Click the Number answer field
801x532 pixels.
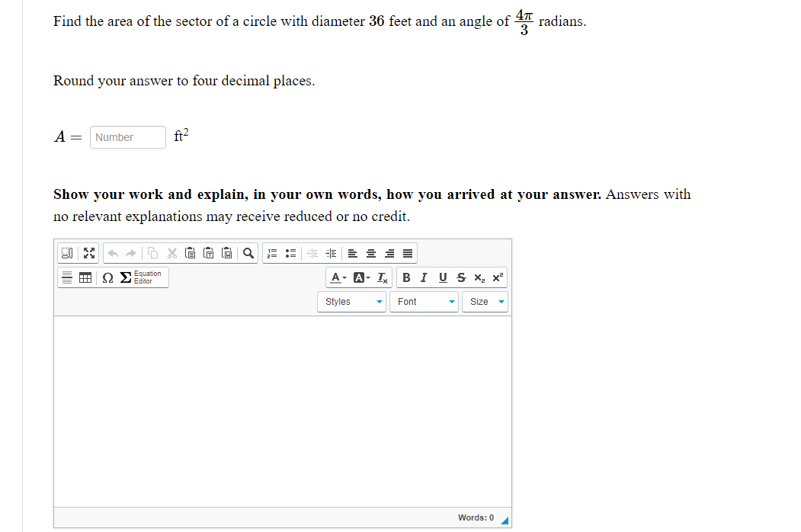click(x=127, y=137)
